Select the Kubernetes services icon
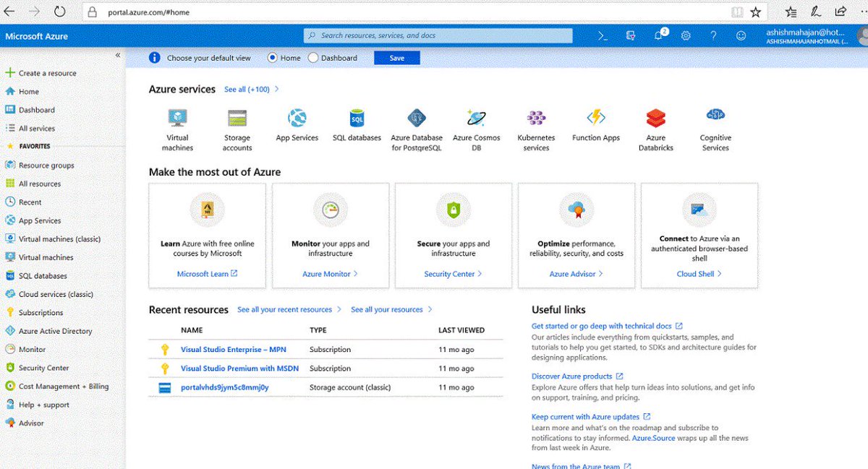 tap(535, 118)
